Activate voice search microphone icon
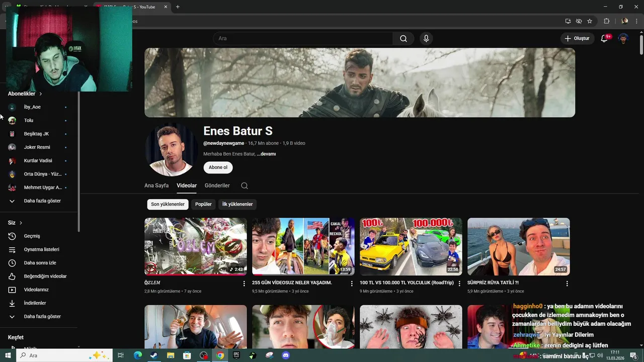The image size is (644, 362). click(x=426, y=39)
